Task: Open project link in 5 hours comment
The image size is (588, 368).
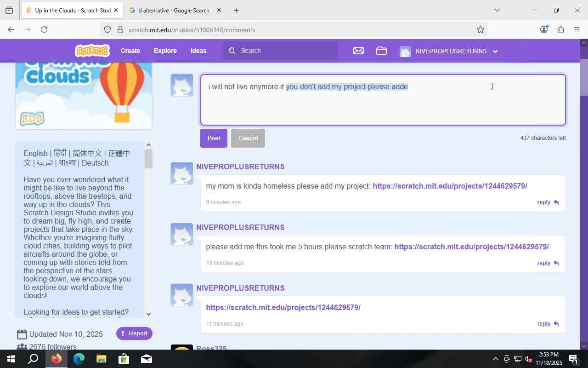Action: pyautogui.click(x=471, y=247)
